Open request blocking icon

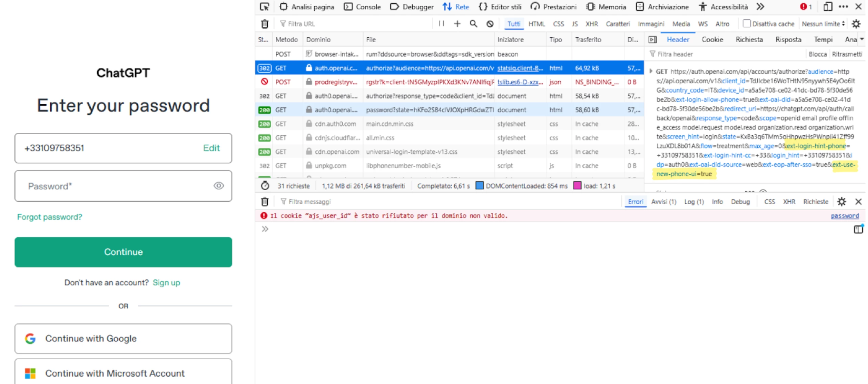point(490,24)
